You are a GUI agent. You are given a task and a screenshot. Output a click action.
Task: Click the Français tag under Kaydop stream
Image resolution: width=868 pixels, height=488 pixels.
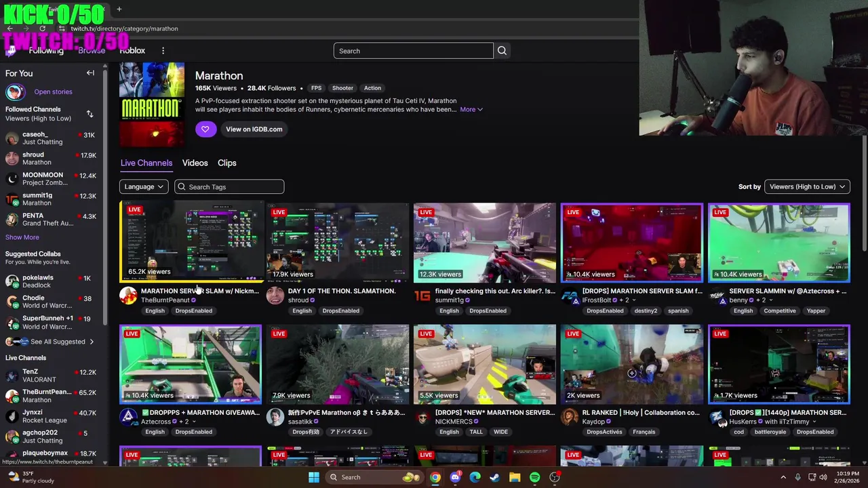click(x=644, y=432)
